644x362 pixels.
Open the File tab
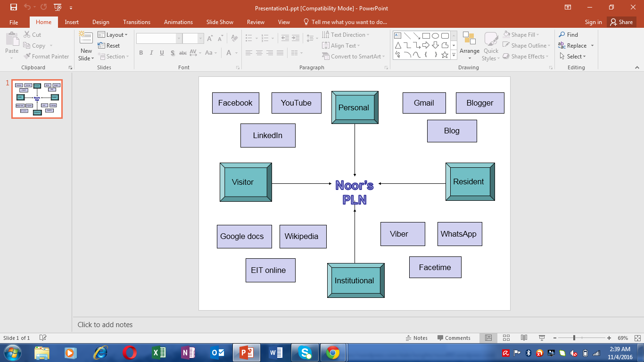pos(14,22)
